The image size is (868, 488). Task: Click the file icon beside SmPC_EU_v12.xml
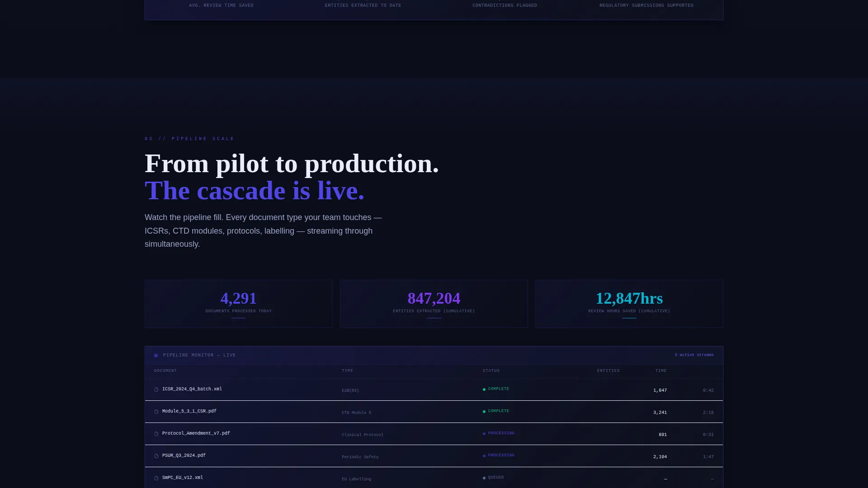pyautogui.click(x=156, y=478)
